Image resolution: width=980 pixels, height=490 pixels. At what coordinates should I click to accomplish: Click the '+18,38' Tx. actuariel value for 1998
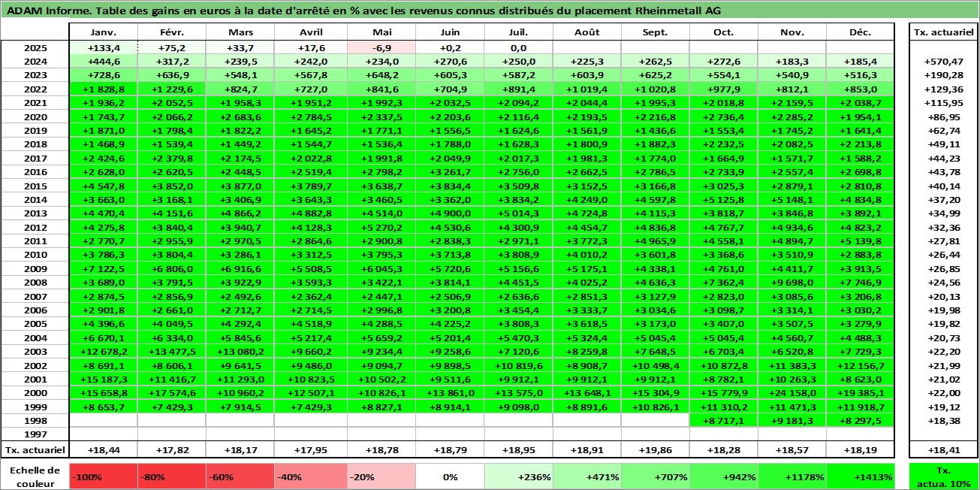(942, 421)
